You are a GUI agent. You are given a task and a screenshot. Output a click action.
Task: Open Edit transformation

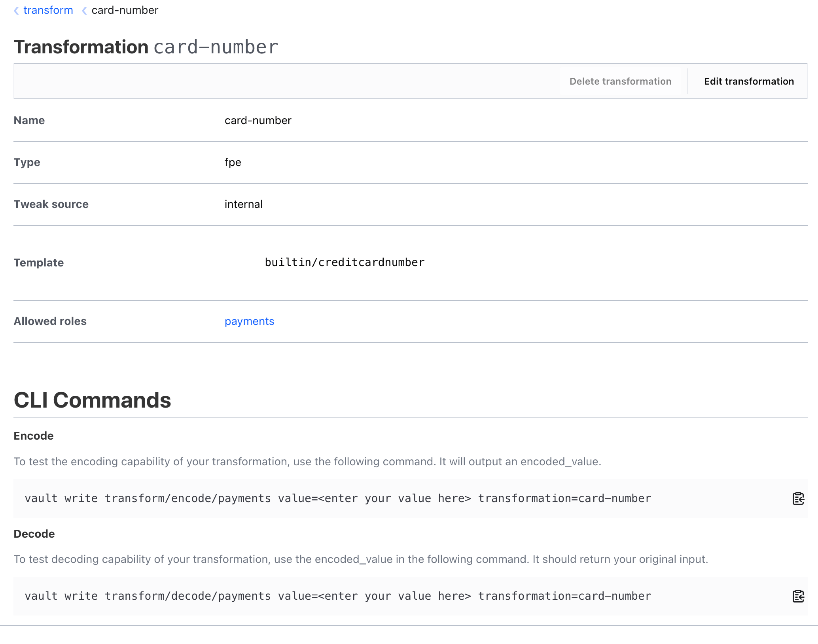(749, 81)
